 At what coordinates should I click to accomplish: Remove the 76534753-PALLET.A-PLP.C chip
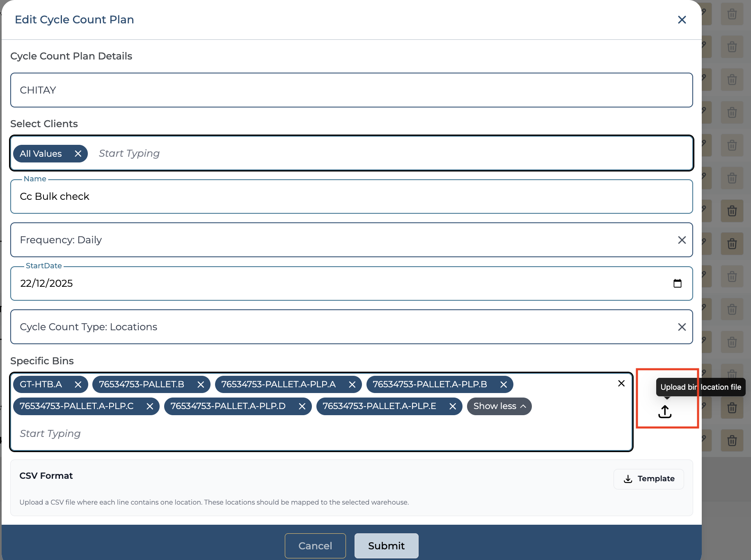click(150, 406)
